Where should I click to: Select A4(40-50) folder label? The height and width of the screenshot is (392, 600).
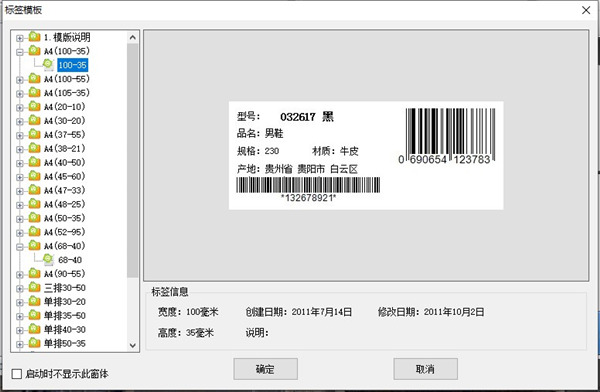click(x=64, y=163)
